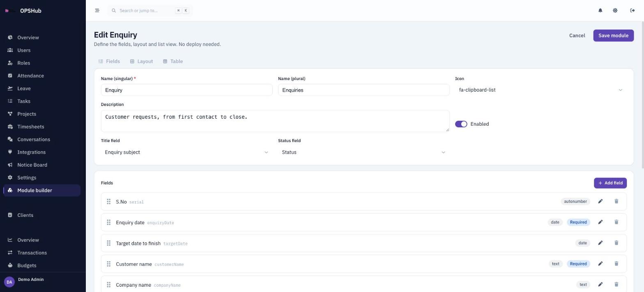The height and width of the screenshot is (292, 644).
Task: Click the Description text area
Action: coord(275,121)
